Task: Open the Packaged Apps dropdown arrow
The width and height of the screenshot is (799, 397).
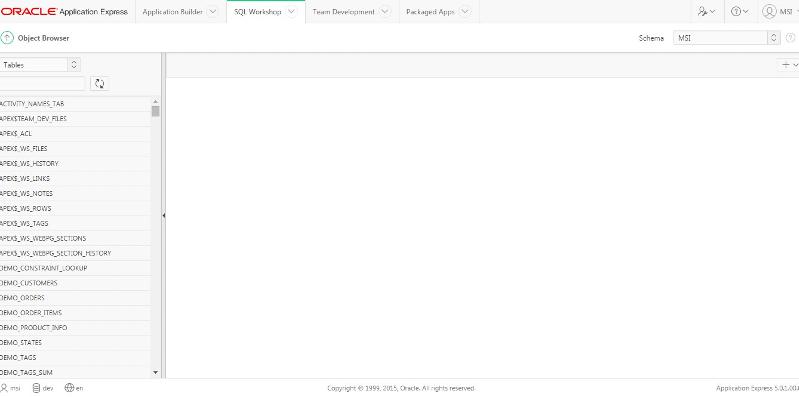Action: coord(464,11)
